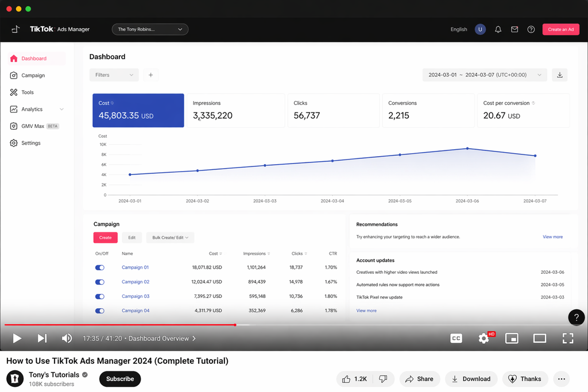Click the video progress scrubber handle

235,325
